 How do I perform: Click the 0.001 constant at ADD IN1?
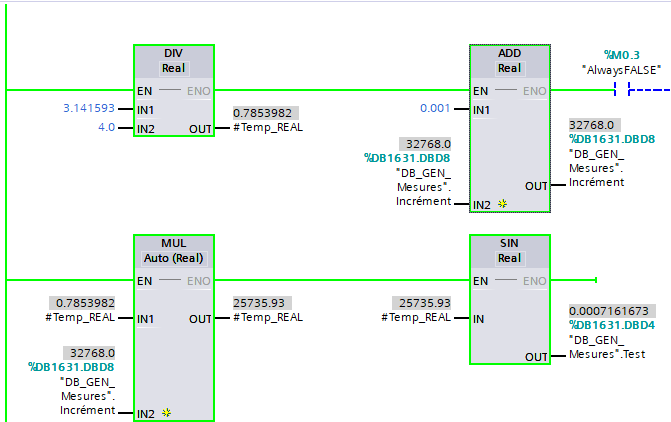tap(435, 108)
